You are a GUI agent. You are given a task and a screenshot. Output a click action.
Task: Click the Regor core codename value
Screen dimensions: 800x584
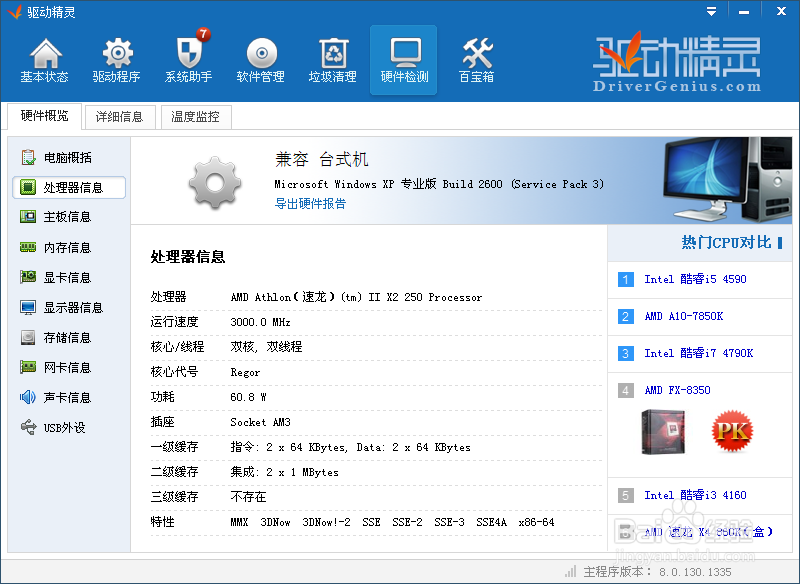click(x=245, y=372)
